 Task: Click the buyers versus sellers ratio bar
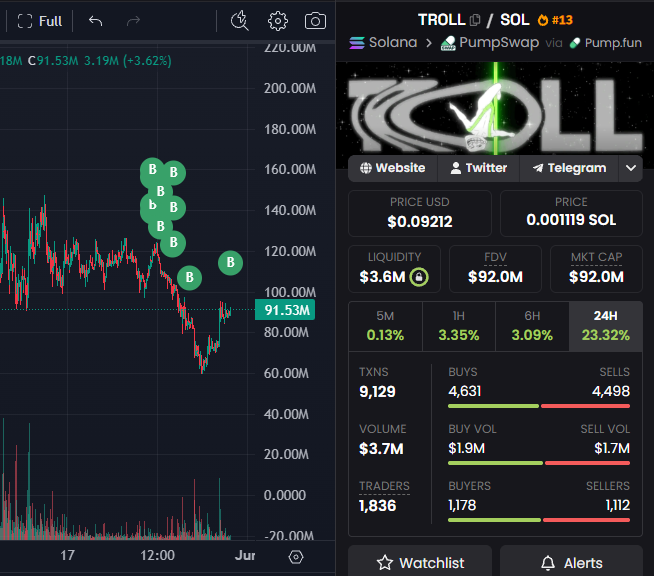coord(539,520)
